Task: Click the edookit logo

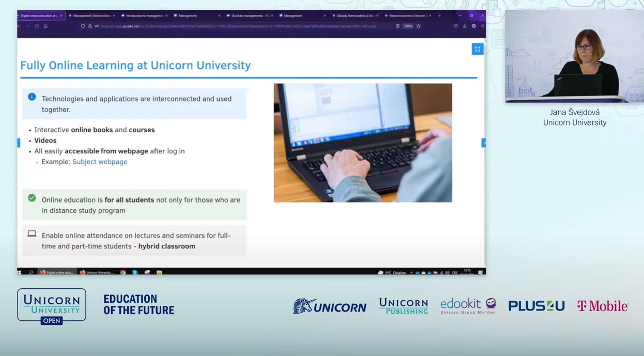Action: (x=468, y=306)
